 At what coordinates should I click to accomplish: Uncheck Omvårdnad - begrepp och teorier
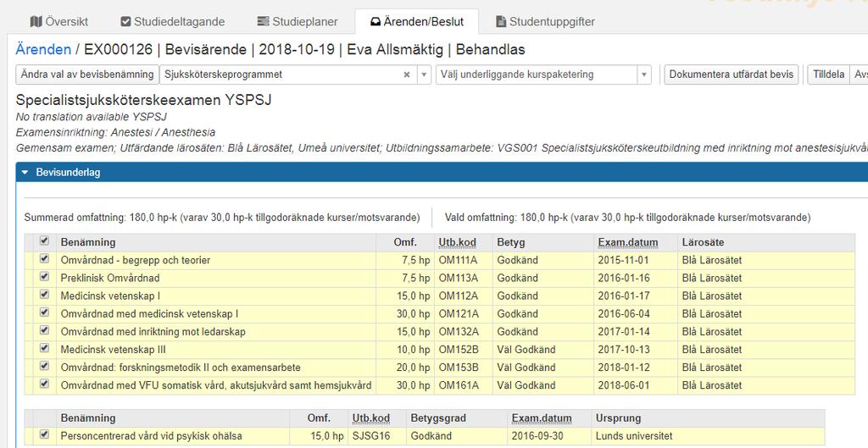[44, 259]
